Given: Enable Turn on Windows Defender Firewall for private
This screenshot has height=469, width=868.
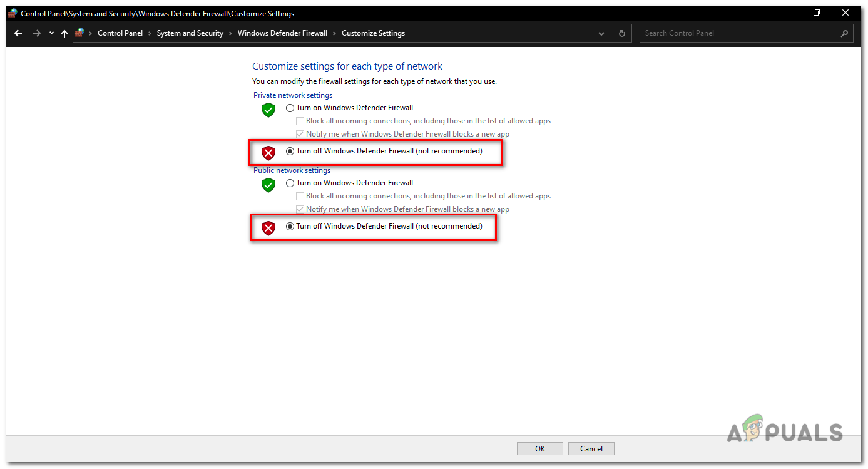Looking at the screenshot, I should coord(290,108).
